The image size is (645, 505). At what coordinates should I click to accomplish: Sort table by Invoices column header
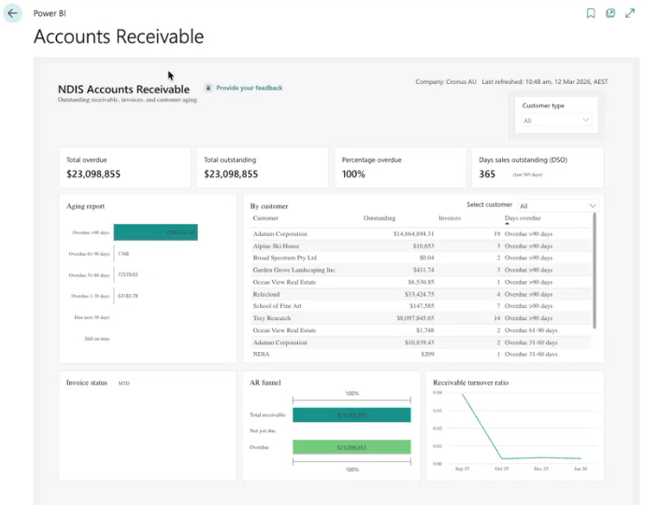[449, 218]
